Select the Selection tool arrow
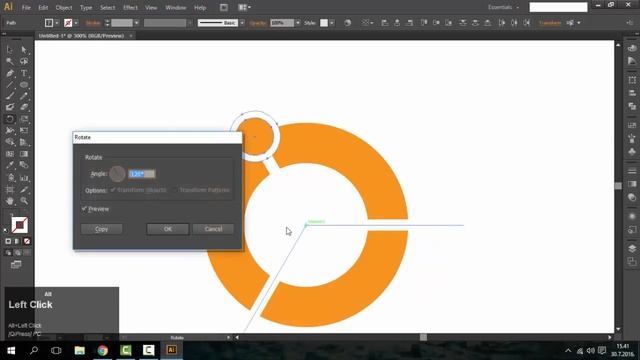640x360 pixels. (10, 50)
